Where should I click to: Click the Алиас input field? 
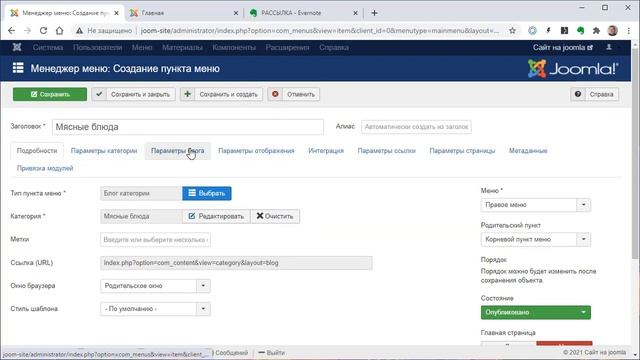coord(416,127)
